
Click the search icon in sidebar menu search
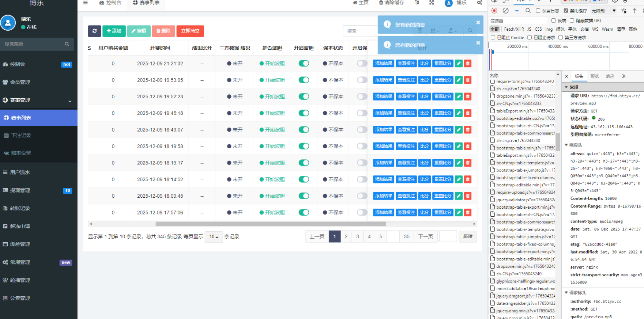(x=67, y=44)
